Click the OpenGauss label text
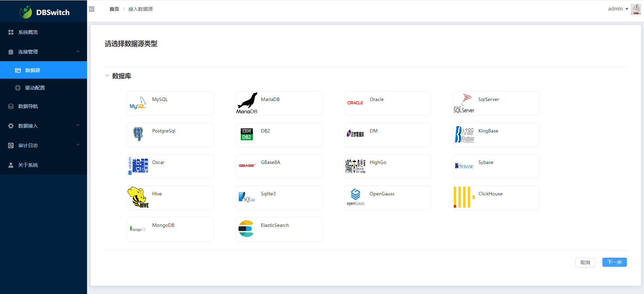644x294 pixels. (382, 194)
